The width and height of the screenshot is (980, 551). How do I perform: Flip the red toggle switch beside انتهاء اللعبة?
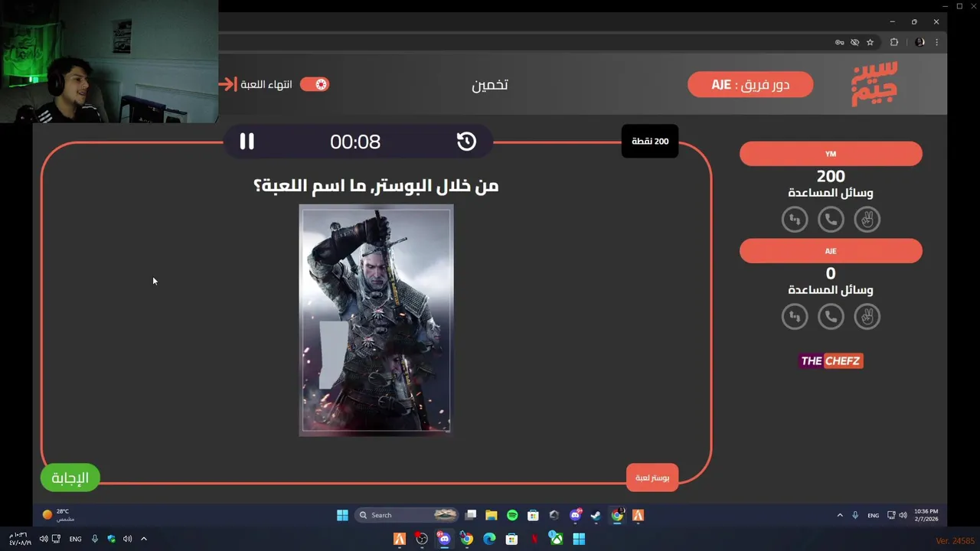315,84
